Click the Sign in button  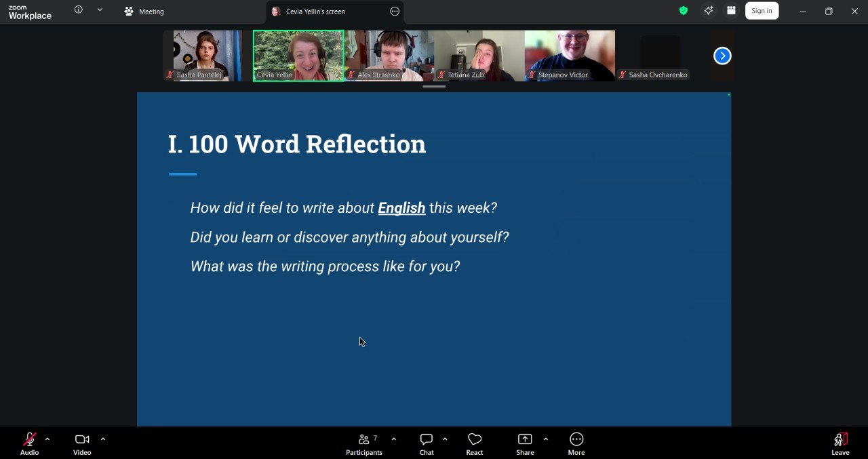tap(762, 11)
